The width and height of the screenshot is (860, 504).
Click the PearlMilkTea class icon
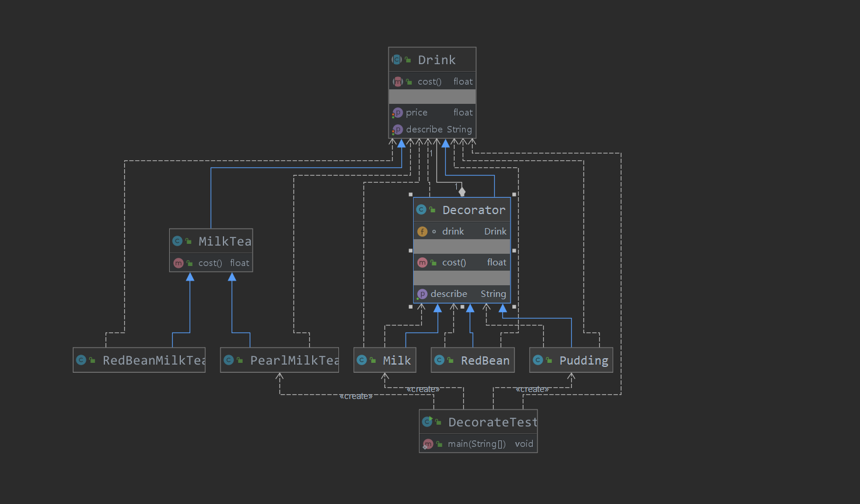click(229, 360)
